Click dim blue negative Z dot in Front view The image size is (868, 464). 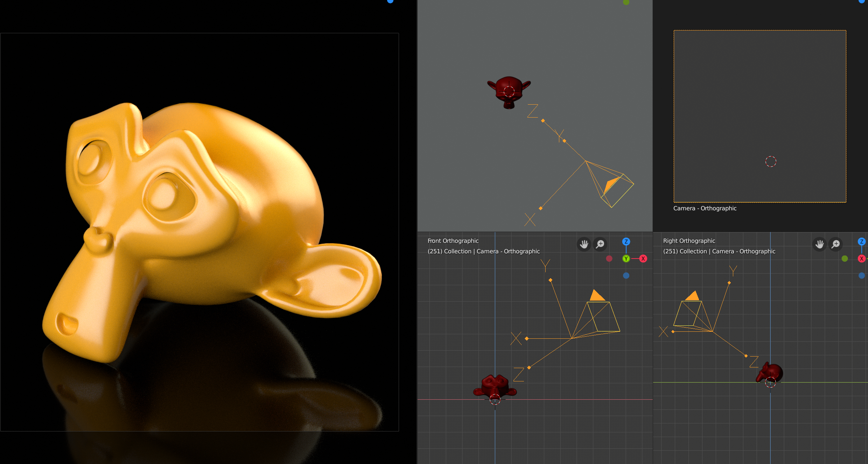(626, 275)
